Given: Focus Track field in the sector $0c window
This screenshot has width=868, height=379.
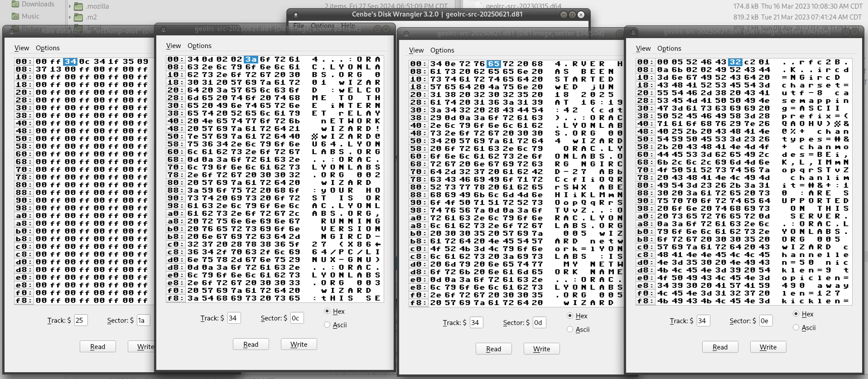Looking at the screenshot, I should pos(234,318).
